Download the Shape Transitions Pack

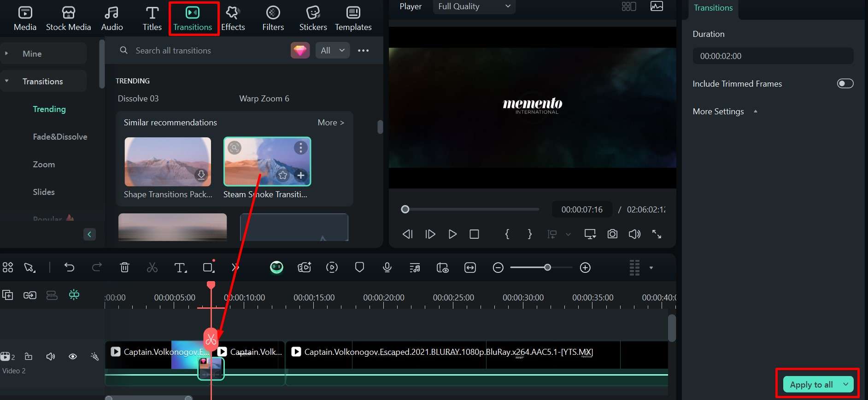pyautogui.click(x=201, y=175)
